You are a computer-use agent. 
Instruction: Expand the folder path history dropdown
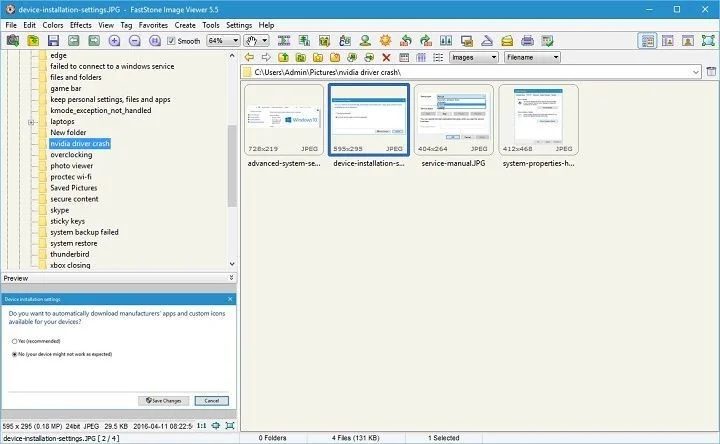695,72
